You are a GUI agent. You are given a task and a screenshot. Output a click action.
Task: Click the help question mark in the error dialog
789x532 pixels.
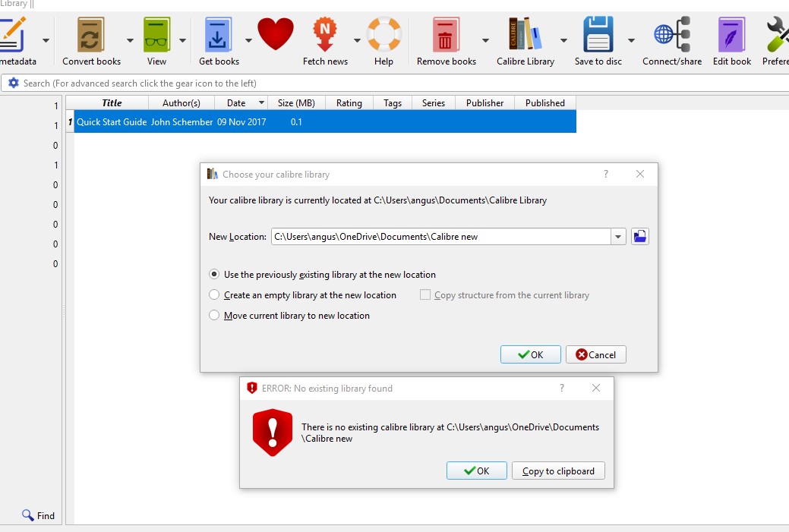tap(562, 388)
